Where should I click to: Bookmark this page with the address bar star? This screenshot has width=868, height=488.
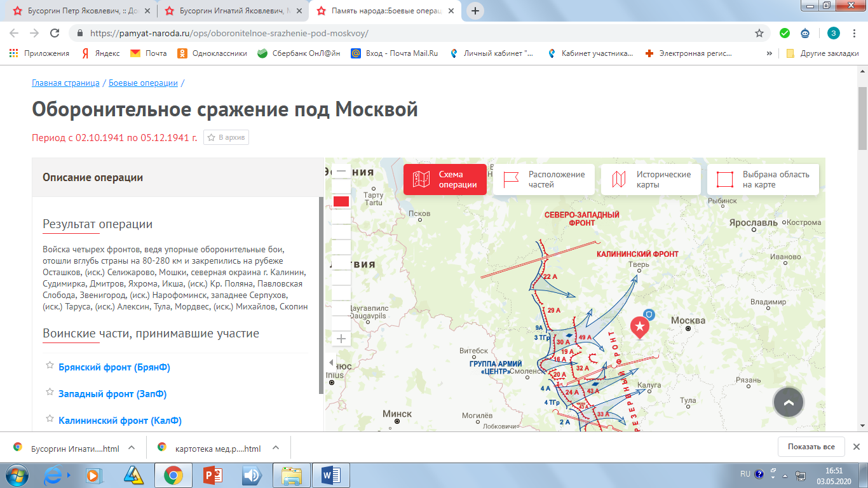759,33
